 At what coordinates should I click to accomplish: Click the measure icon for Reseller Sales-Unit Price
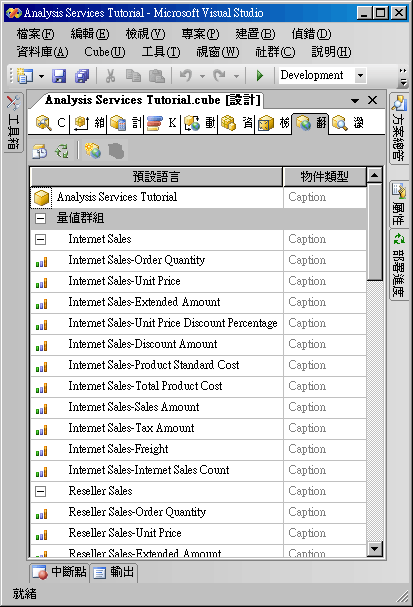coord(41,535)
